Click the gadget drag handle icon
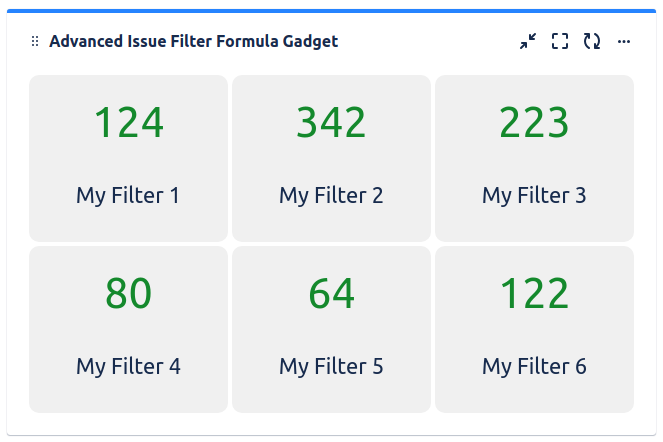 35,42
